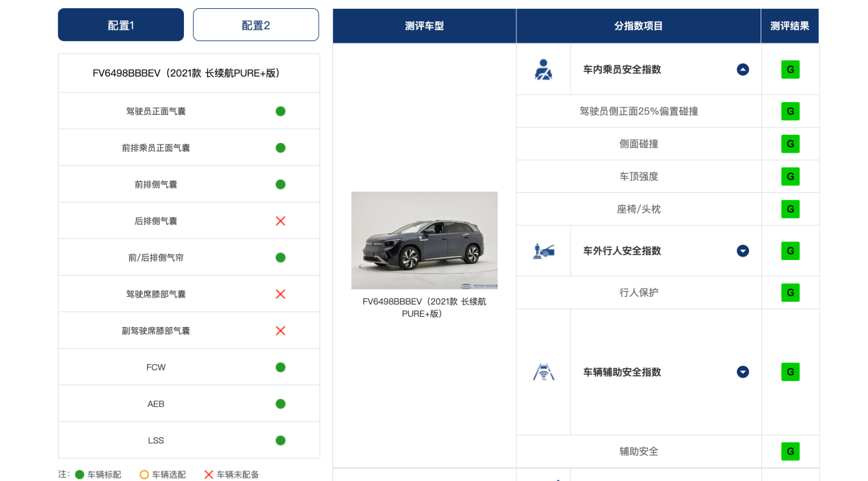The height and width of the screenshot is (481, 868).
Task: Click the green dot for LSS
Action: pos(280,441)
